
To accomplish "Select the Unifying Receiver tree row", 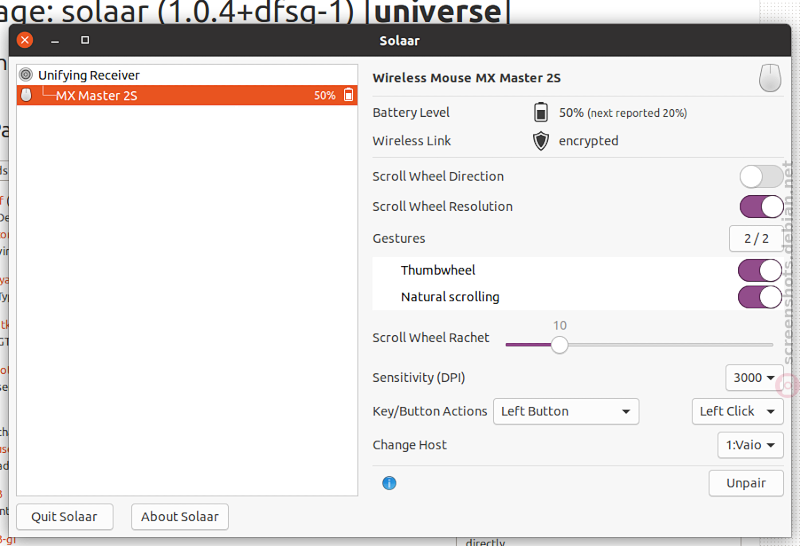I will [x=187, y=75].
